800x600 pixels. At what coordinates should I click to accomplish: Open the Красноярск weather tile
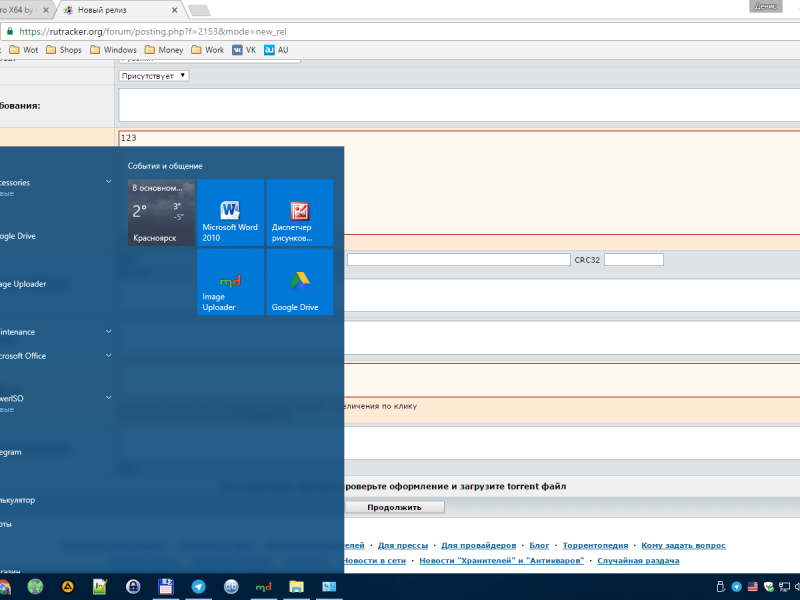pyautogui.click(x=161, y=212)
